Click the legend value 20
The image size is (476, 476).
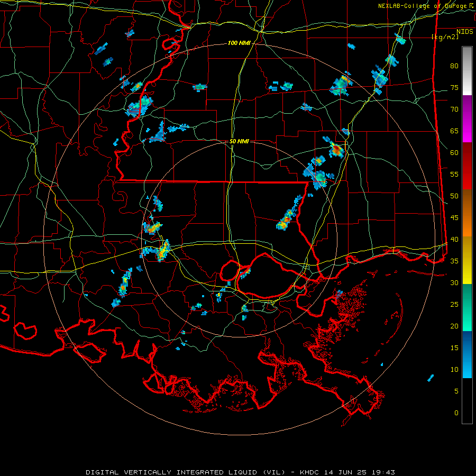click(x=454, y=326)
